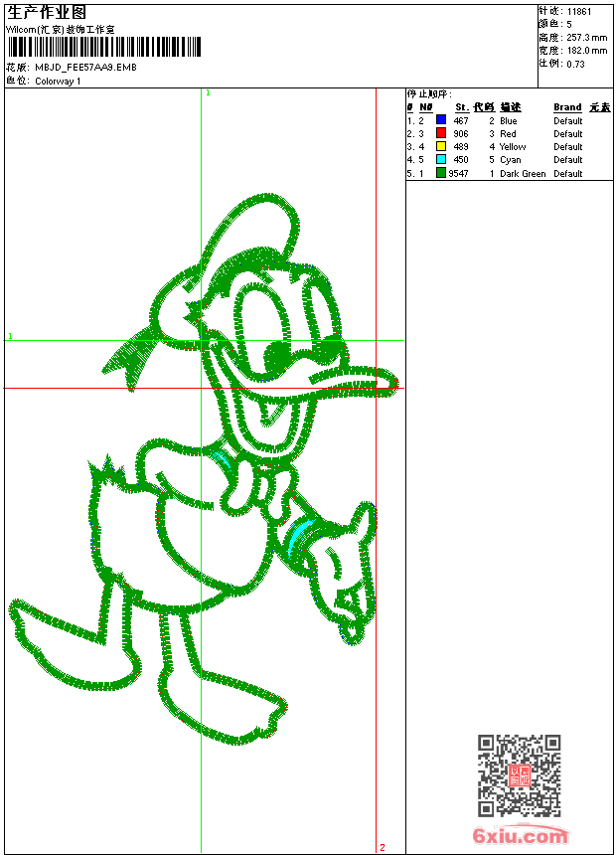The height and width of the screenshot is (855, 616).
Task: Click the 'Blue' description label
Action: click(x=508, y=121)
